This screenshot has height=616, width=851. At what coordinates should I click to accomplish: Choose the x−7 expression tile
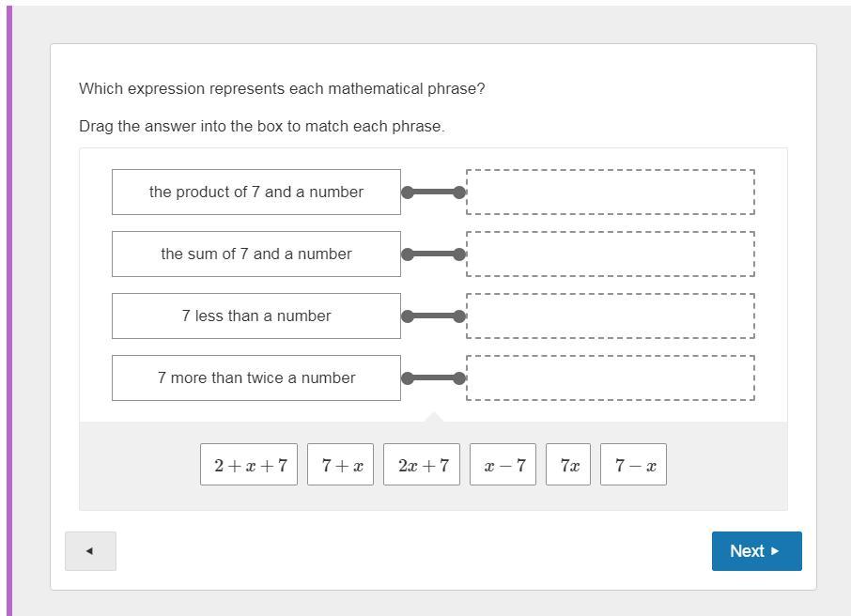point(503,465)
